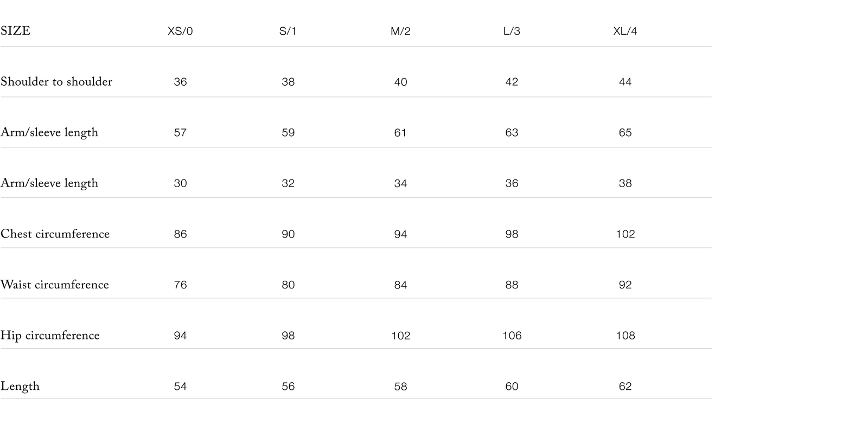Select the XL/4 size column header
This screenshot has height=424, width=868.
tap(625, 31)
